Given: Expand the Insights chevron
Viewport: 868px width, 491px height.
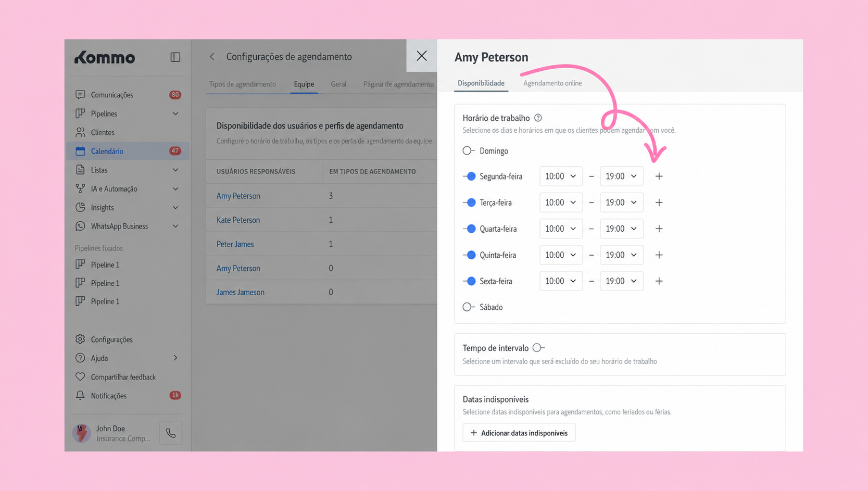Looking at the screenshot, I should coord(175,207).
